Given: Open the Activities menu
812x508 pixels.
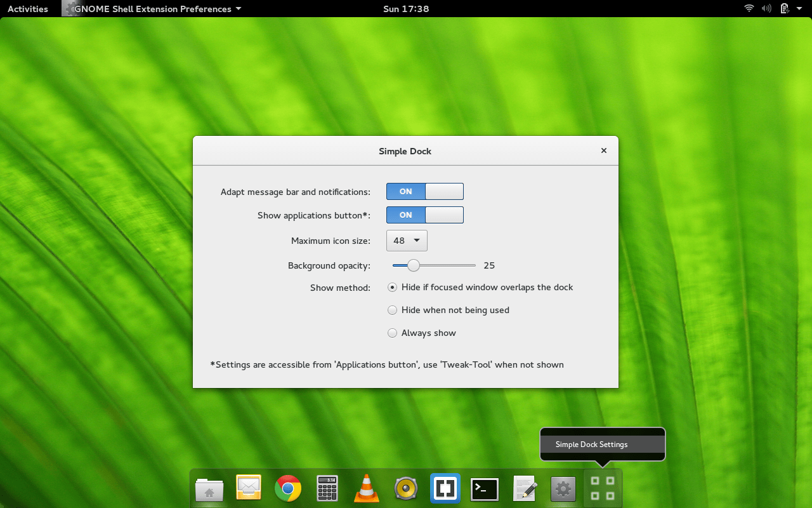Looking at the screenshot, I should pyautogui.click(x=27, y=8).
